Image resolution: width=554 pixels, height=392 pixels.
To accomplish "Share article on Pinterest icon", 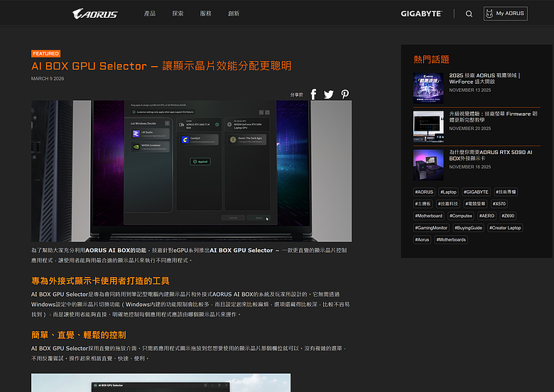I will 345,94.
